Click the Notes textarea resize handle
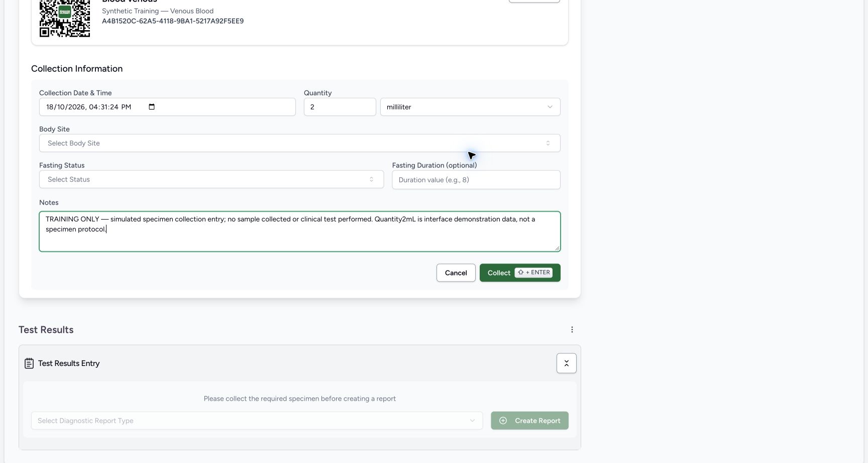The image size is (868, 463). coord(557,248)
